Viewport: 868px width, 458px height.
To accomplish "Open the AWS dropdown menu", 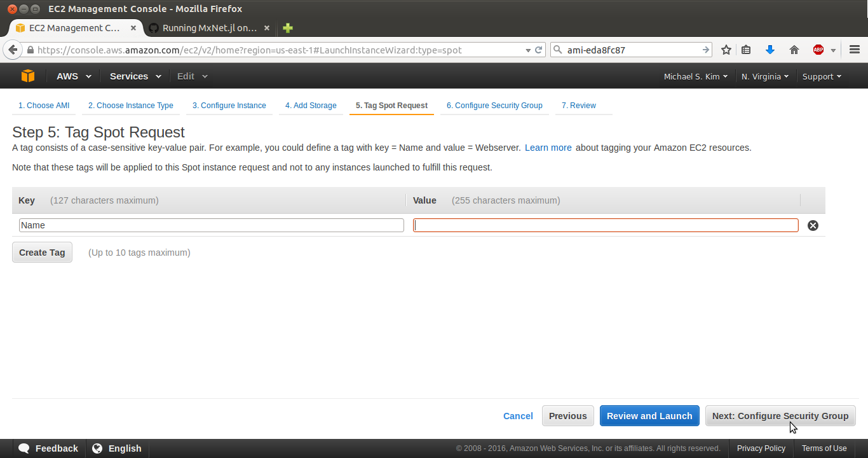I will tap(74, 76).
